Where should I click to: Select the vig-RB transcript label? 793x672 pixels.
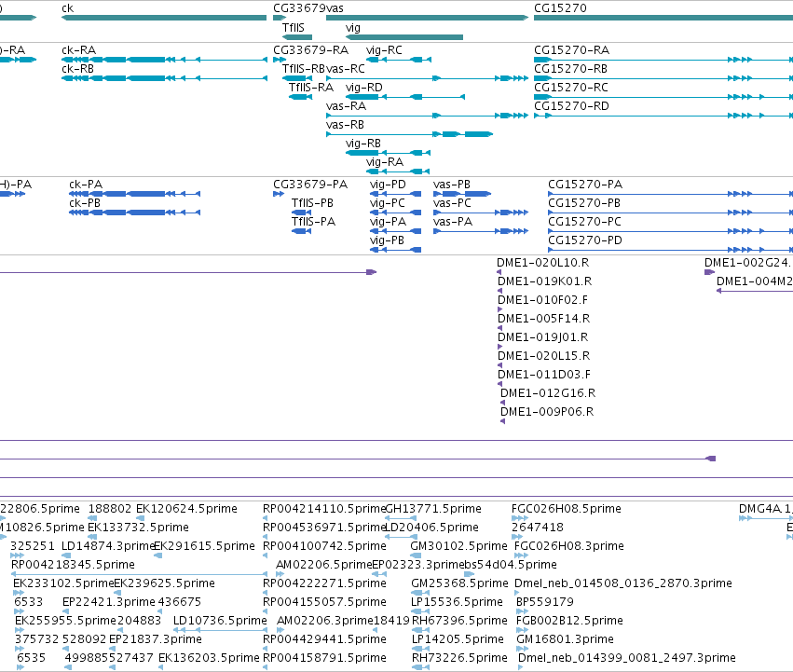[x=363, y=144]
